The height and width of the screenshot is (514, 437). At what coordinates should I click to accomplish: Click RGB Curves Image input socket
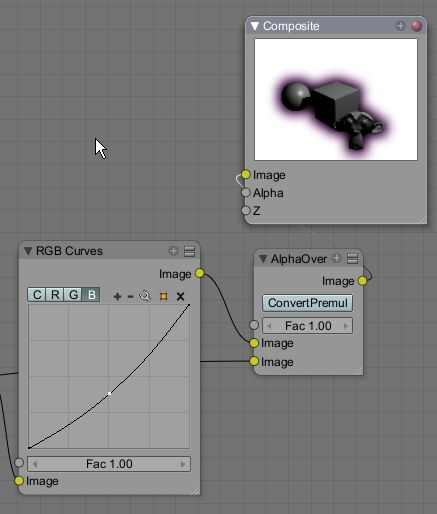19,481
